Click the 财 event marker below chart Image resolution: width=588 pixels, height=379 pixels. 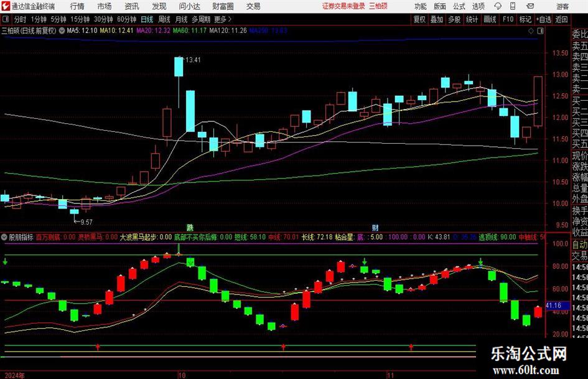pyautogui.click(x=375, y=227)
